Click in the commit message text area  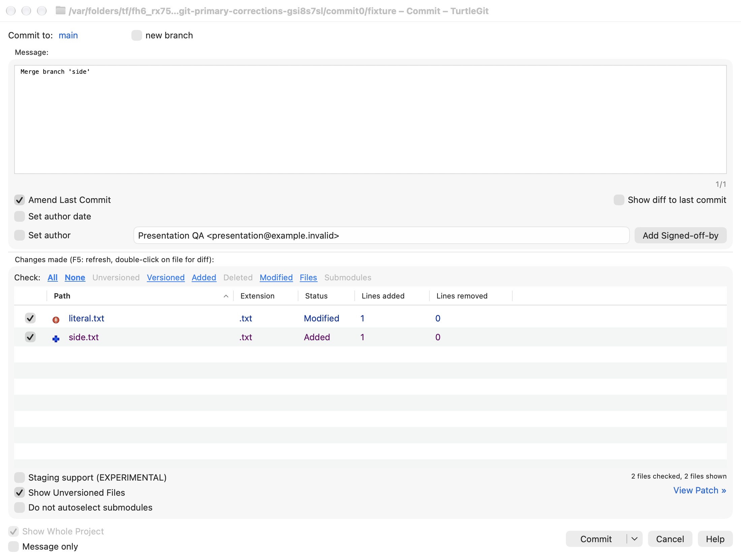pyautogui.click(x=370, y=119)
